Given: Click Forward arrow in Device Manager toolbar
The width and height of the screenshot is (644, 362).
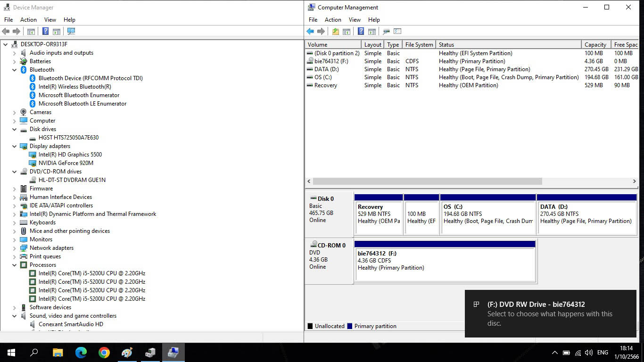Looking at the screenshot, I should pyautogui.click(x=17, y=32).
